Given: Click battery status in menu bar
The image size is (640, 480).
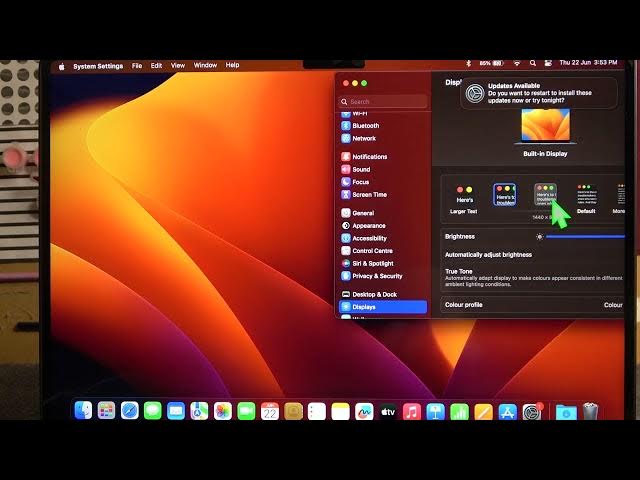Looking at the screenshot, I should [x=491, y=63].
